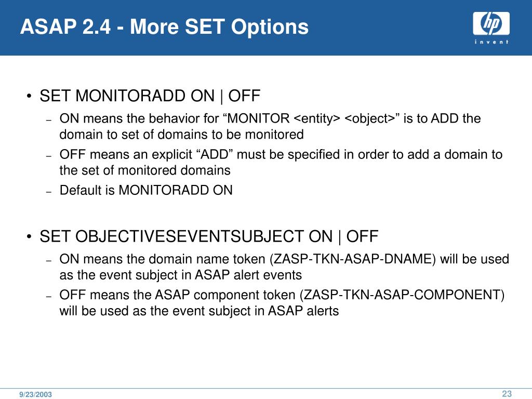Click the ZASP-TKN-ASAP-DNAME token text
Screen dimensions: 532x399
tap(353, 259)
